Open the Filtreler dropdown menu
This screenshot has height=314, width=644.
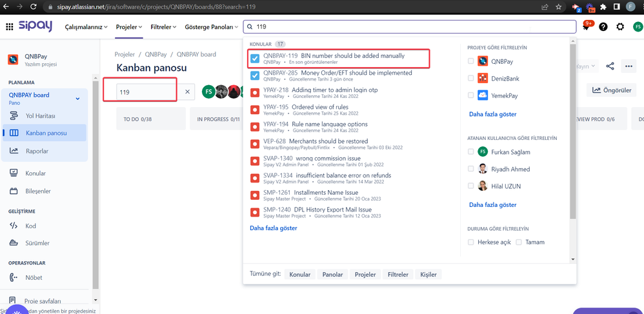tap(163, 27)
